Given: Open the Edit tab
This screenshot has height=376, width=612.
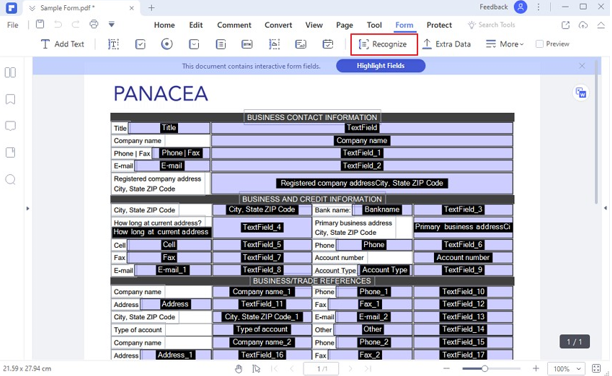Looking at the screenshot, I should pyautogui.click(x=196, y=25).
